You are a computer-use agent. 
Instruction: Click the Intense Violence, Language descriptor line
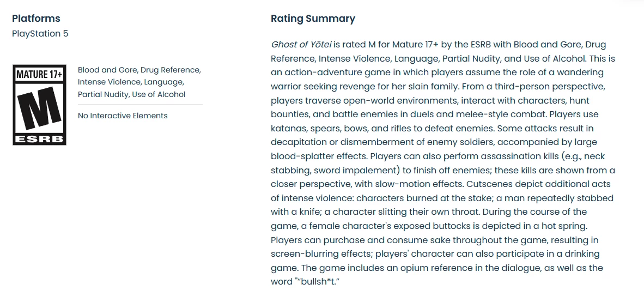coord(130,82)
